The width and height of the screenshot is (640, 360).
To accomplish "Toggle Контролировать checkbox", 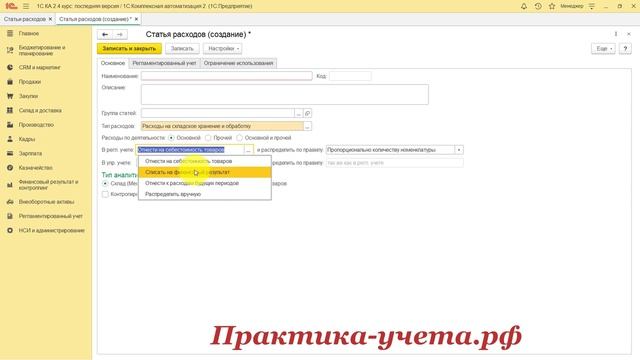I will coord(105,194).
